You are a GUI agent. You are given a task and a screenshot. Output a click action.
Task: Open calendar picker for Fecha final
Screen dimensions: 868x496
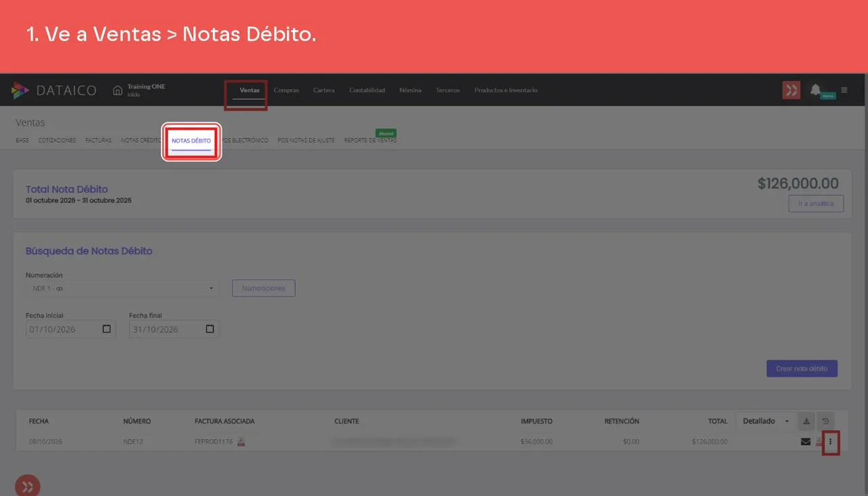click(x=210, y=329)
